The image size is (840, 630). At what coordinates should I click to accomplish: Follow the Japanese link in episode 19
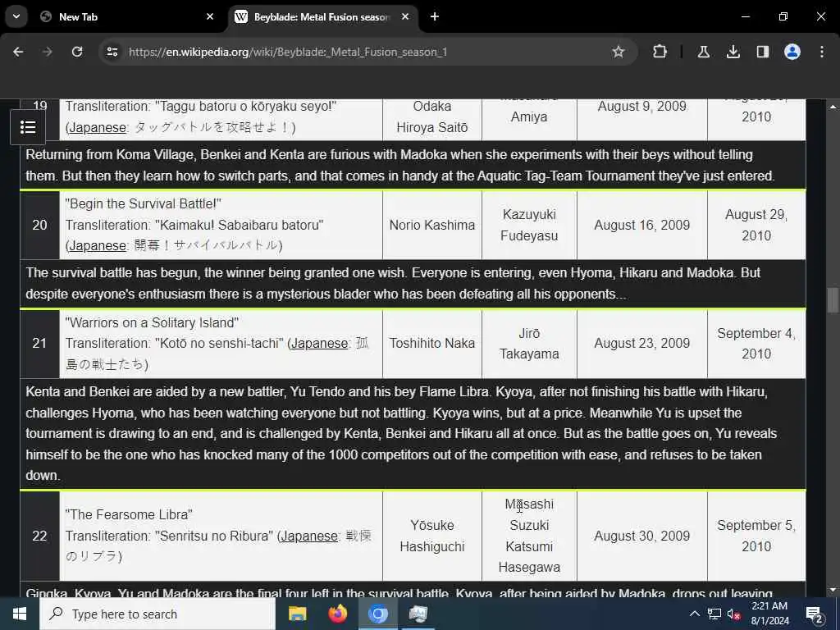tap(98, 127)
